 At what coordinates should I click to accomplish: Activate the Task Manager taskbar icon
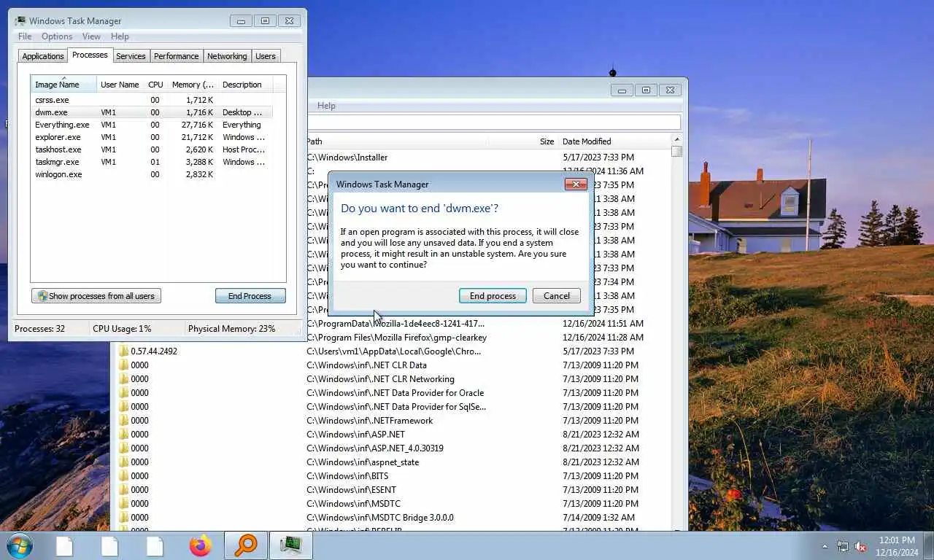[x=291, y=545]
